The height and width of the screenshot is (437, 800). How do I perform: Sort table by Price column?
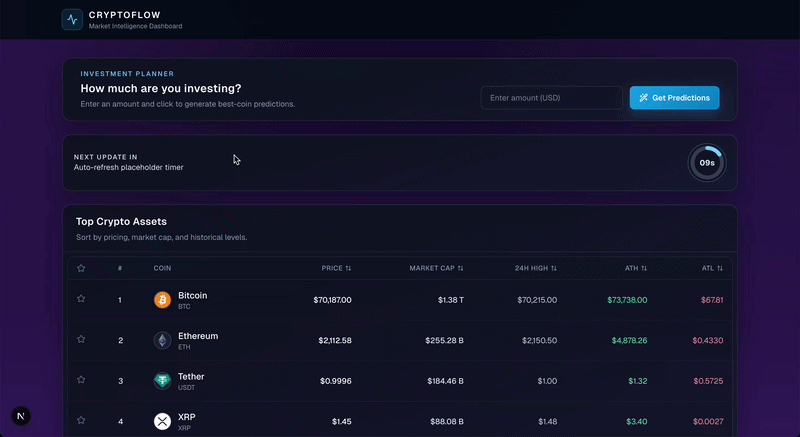click(336, 268)
